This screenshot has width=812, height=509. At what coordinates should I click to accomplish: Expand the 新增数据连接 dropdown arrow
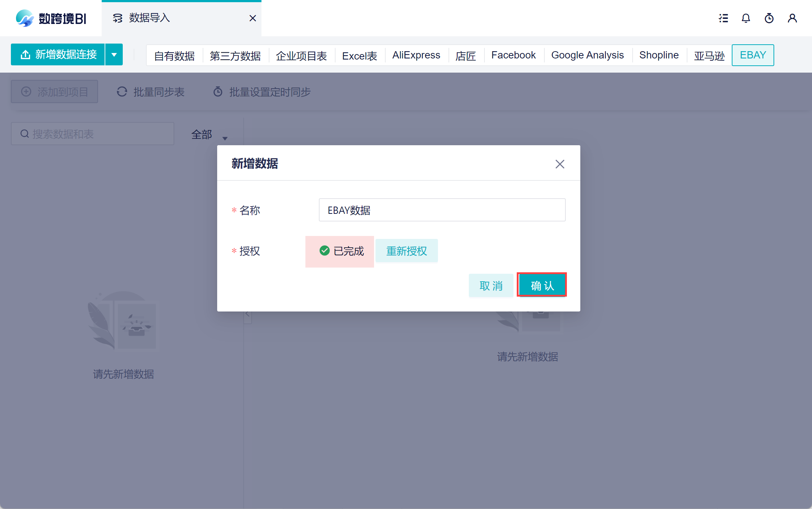pos(114,55)
